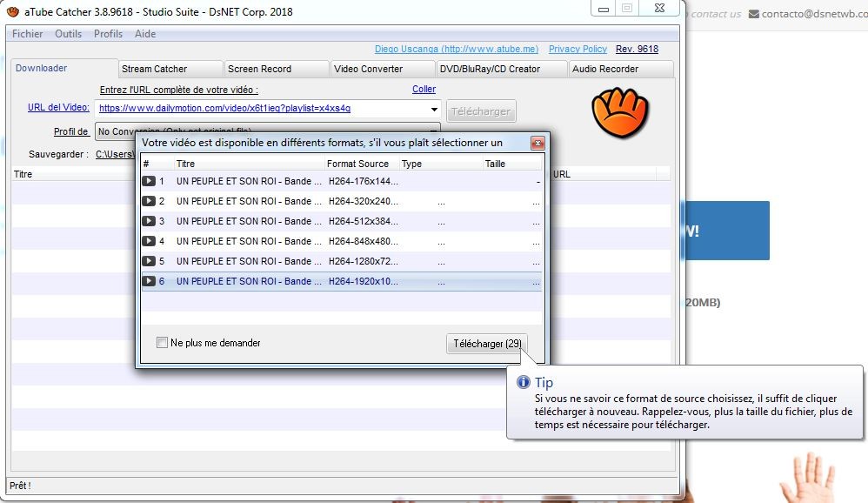Image resolution: width=868 pixels, height=503 pixels.
Task: Click the URL column header in main list
Action: [604, 174]
